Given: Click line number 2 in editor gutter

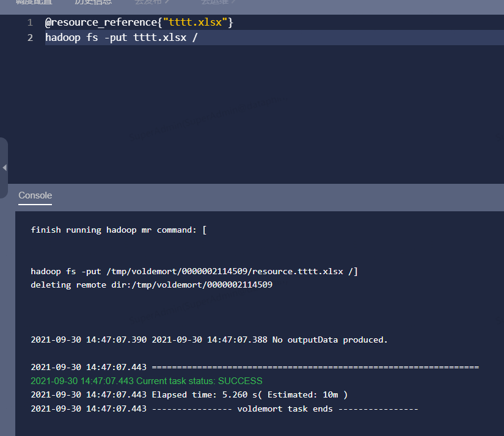Looking at the screenshot, I should click(x=30, y=38).
